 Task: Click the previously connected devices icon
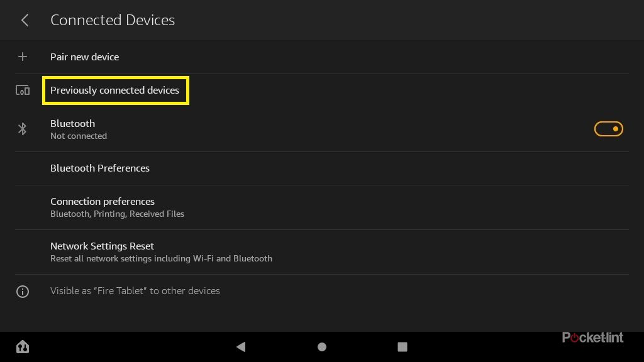pyautogui.click(x=23, y=90)
